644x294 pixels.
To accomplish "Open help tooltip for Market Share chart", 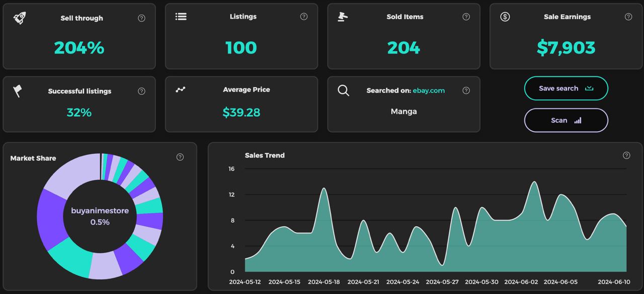I will coord(180,157).
